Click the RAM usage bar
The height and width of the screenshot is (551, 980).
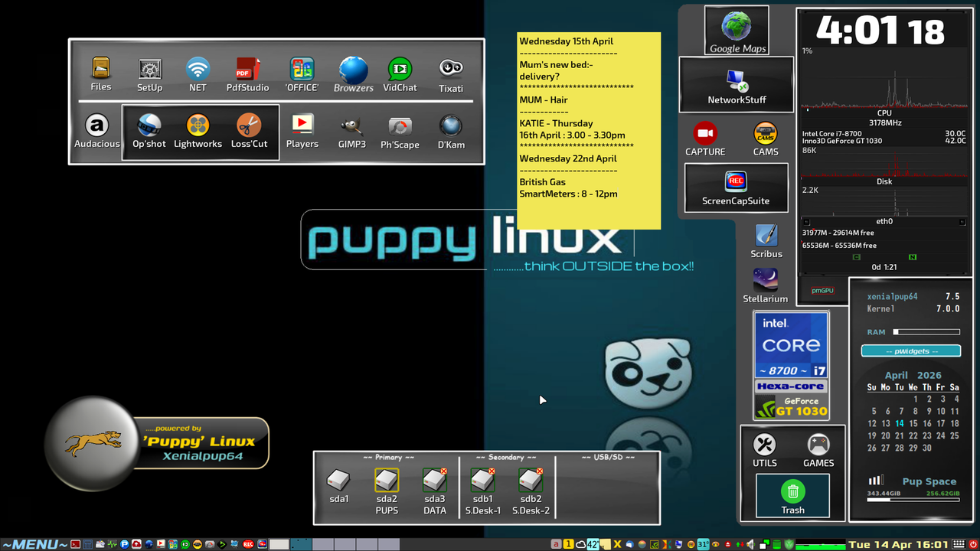click(926, 332)
